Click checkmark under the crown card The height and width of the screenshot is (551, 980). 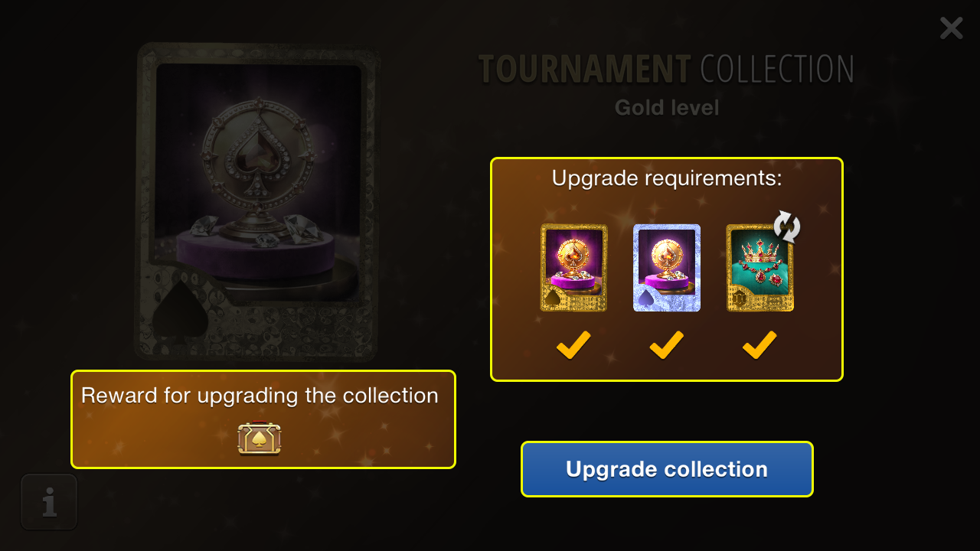pyautogui.click(x=759, y=345)
